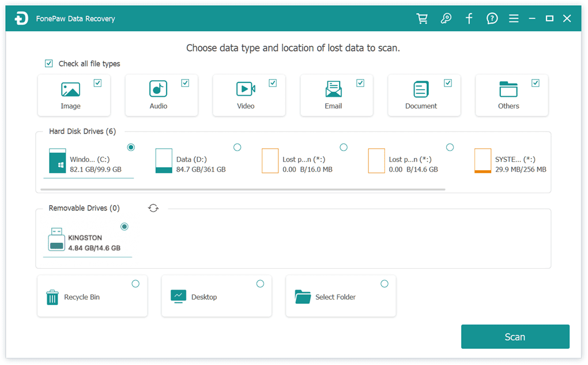Image resolution: width=588 pixels, height=365 pixels.
Task: Click the shopping cart icon
Action: click(x=422, y=18)
